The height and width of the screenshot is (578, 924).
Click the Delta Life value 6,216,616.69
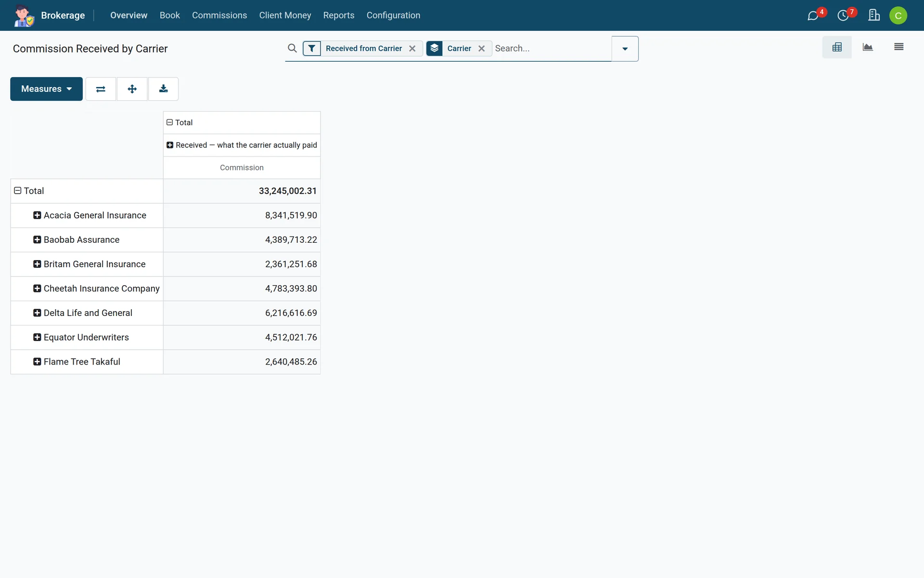click(x=291, y=313)
